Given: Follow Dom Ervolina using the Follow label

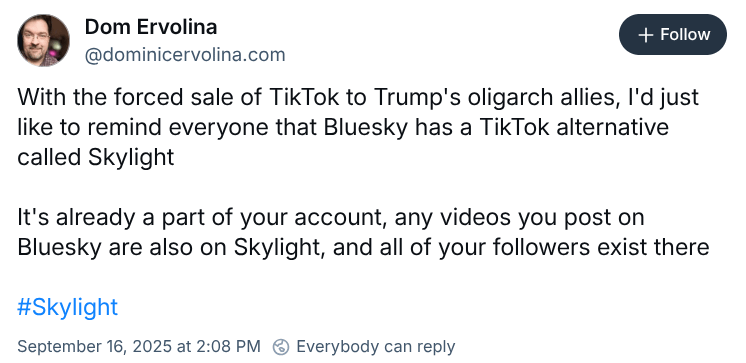Looking at the screenshot, I should pyautogui.click(x=685, y=35).
